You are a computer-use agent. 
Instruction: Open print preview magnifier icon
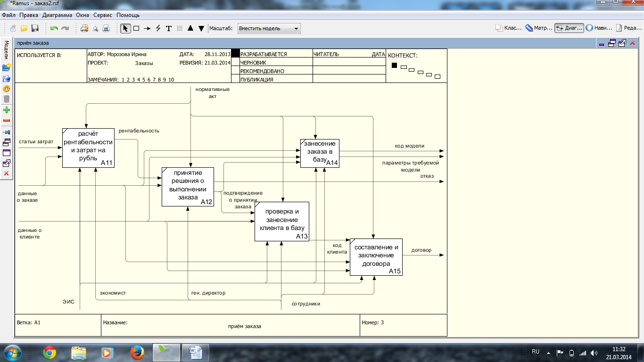coord(95,28)
